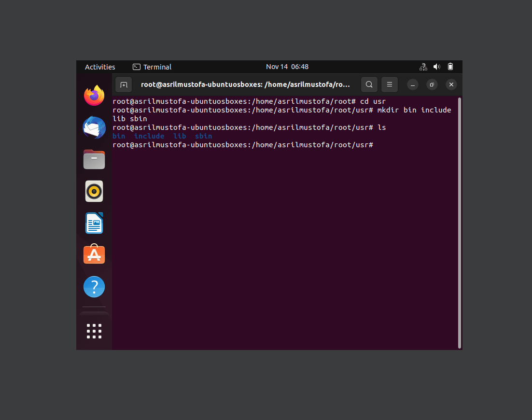Click the 'bin' directory in ls output
The width and height of the screenshot is (532, 420).
pos(119,136)
